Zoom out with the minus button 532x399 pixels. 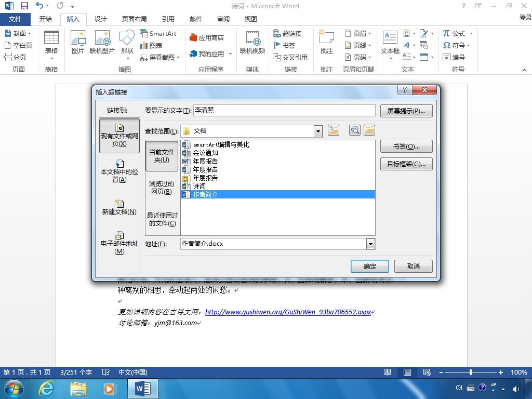(441, 372)
